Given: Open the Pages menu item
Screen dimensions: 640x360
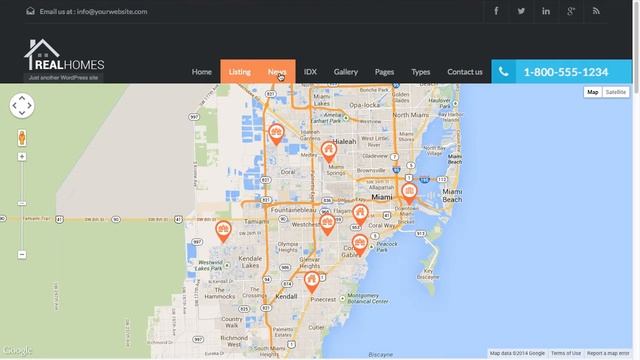Looking at the screenshot, I should pyautogui.click(x=384, y=72).
